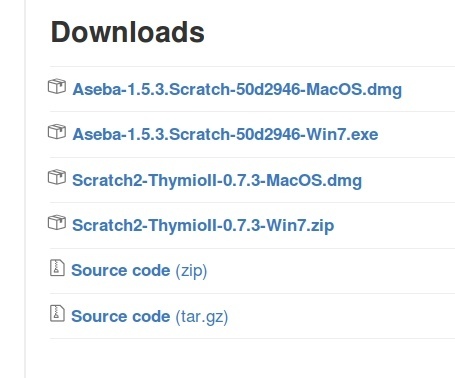The height and width of the screenshot is (378, 455).
Task: Click the 'Scratch2-ThymioII' text of the MacOS link
Action: [145, 180]
